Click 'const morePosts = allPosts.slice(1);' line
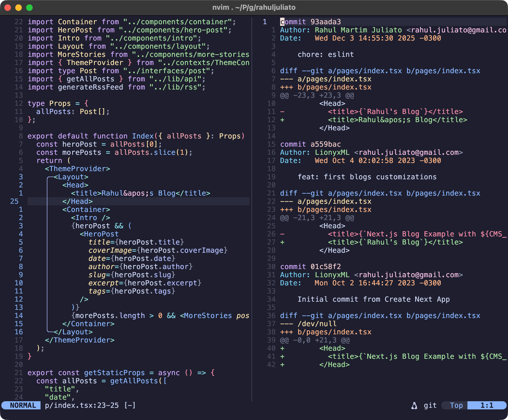 click(x=114, y=152)
